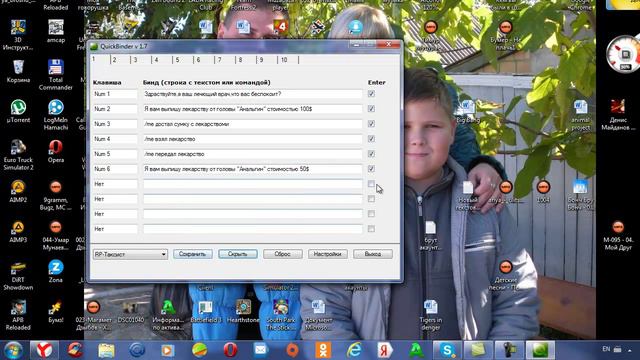640x360 pixels.
Task: Open the Opera desktop icon
Action: pyautogui.click(x=56, y=151)
